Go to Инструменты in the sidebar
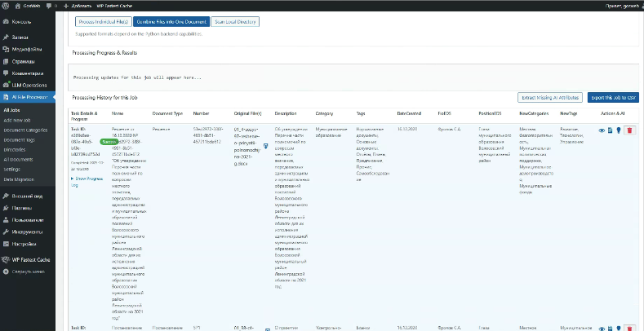The width and height of the screenshot is (644, 331). [x=26, y=232]
